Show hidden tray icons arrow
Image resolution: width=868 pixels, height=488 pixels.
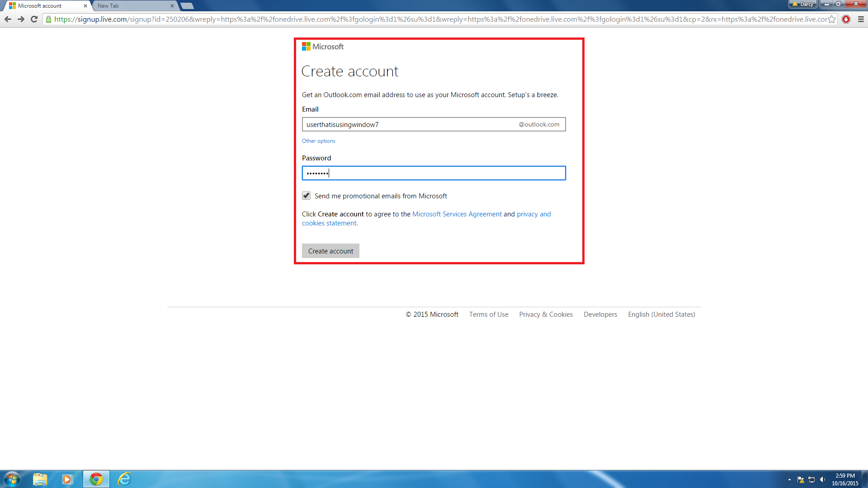789,479
